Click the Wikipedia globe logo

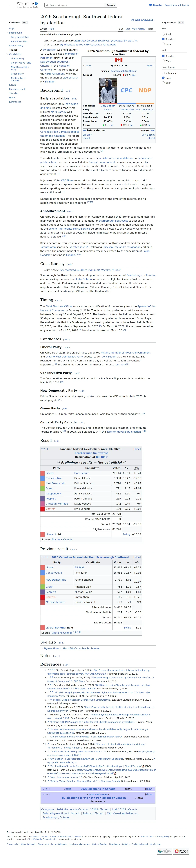[x=27, y=5]
